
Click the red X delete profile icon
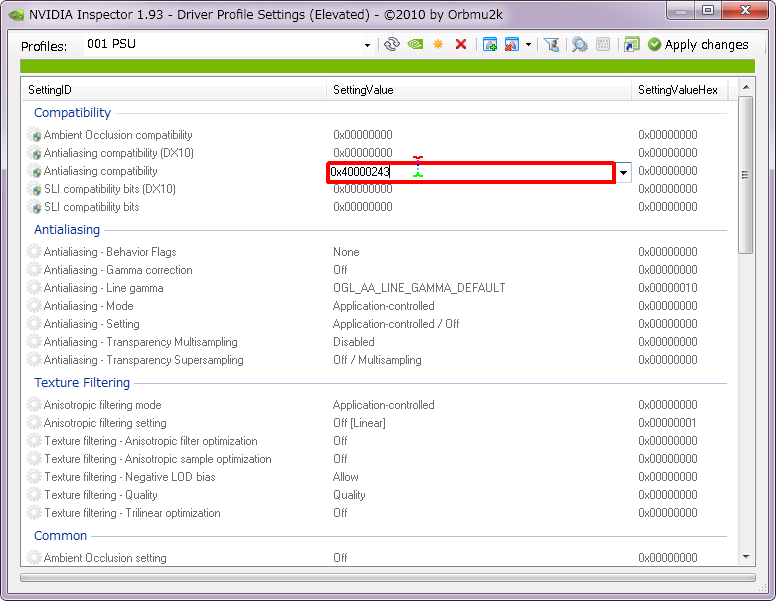[461, 45]
